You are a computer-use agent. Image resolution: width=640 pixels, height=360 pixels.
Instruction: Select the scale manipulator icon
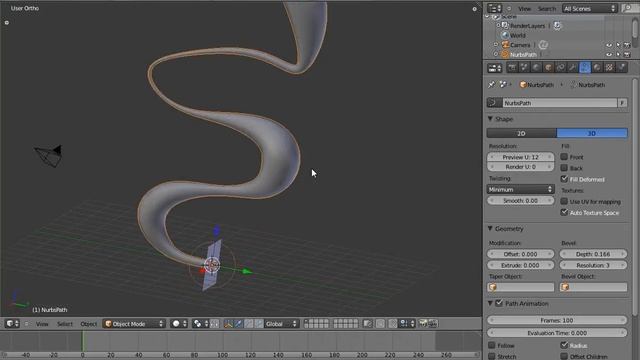coord(259,324)
